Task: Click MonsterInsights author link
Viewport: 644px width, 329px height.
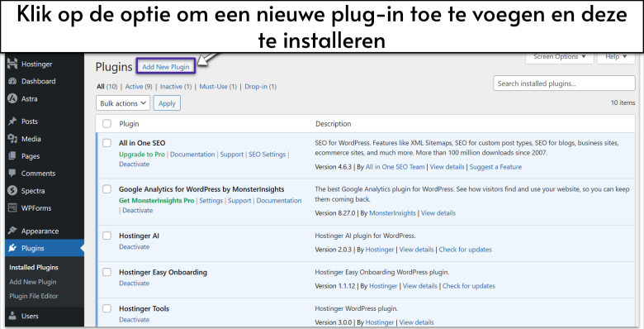Action: click(393, 213)
